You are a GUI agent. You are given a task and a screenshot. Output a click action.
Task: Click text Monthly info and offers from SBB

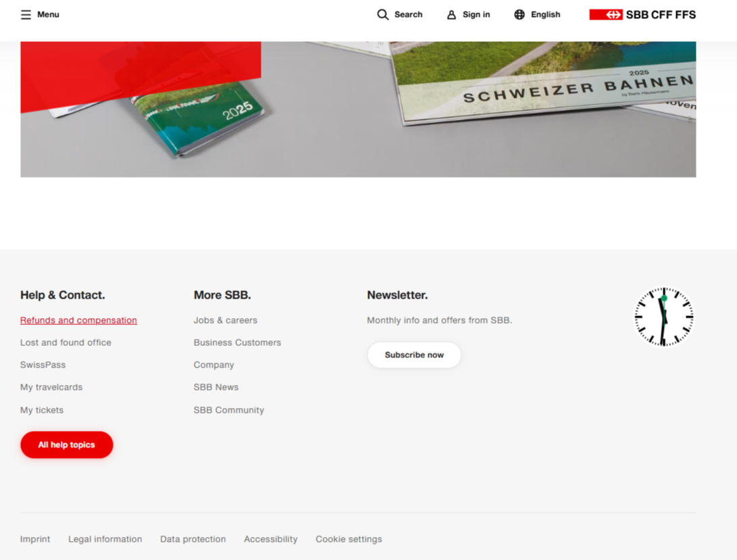click(x=440, y=320)
